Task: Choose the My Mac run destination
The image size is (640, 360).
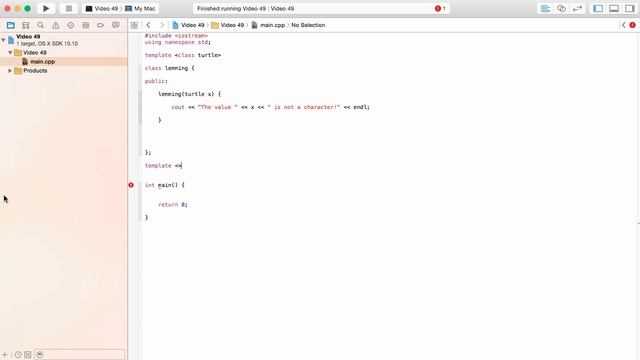Action: [140, 9]
